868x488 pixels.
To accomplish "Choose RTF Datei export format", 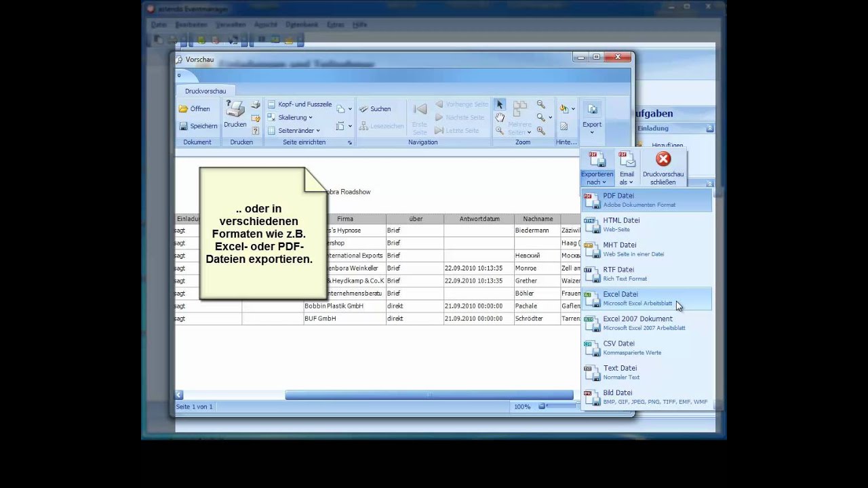I will [647, 274].
